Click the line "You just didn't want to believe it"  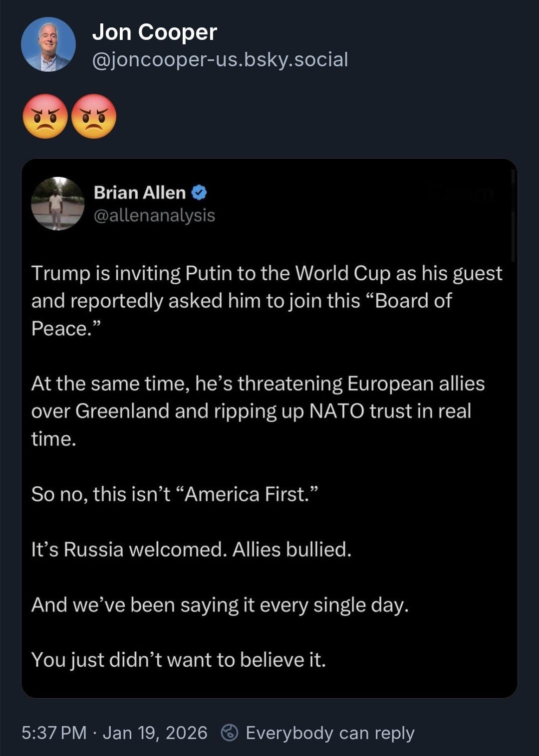[178, 660]
